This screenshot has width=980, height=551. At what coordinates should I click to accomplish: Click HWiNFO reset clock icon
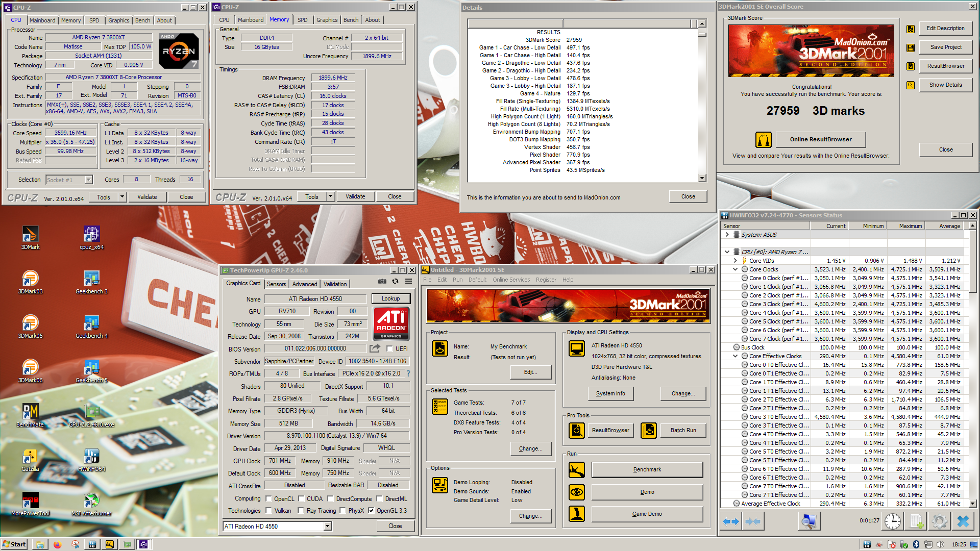pos(893,521)
